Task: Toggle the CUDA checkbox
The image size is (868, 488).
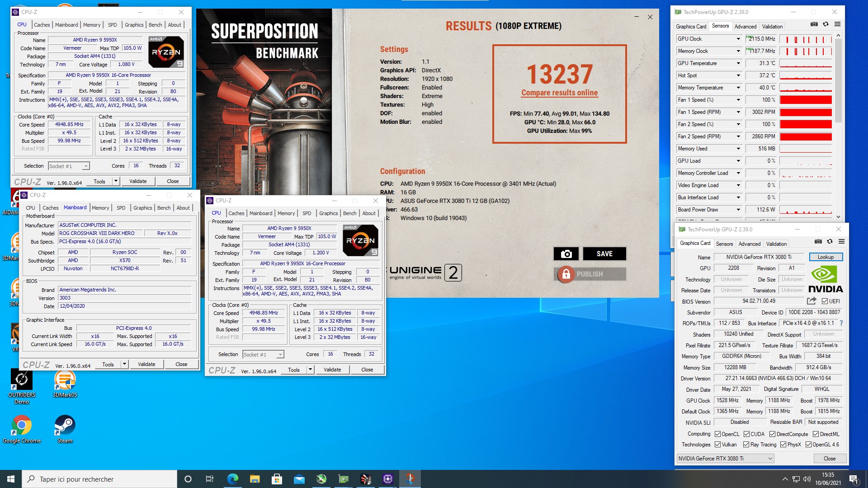Action: tap(746, 434)
